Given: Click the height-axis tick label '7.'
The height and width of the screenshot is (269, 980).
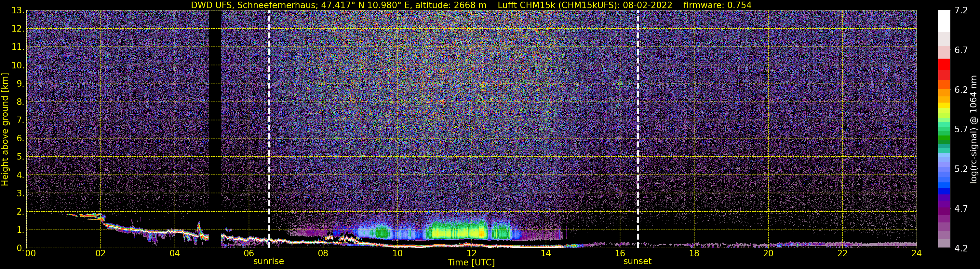Looking at the screenshot, I should click(20, 120).
